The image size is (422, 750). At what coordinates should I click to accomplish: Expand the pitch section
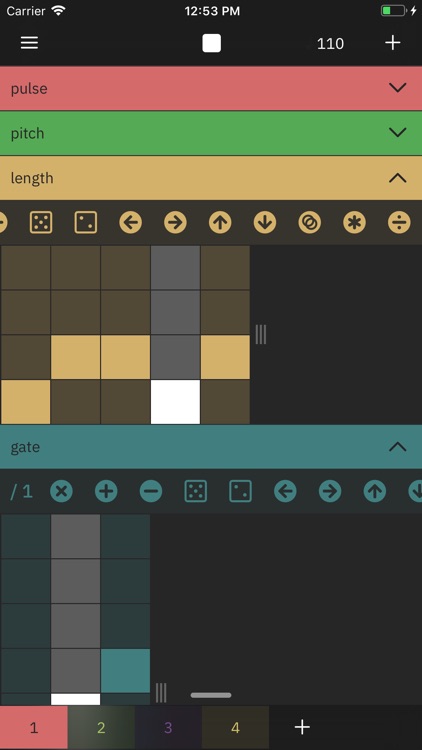(x=211, y=133)
